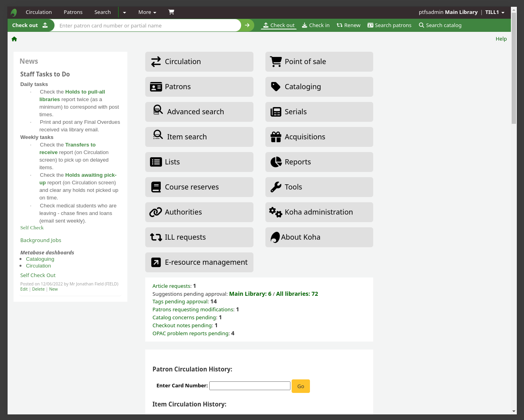Click the Enter Card Number field

249,386
